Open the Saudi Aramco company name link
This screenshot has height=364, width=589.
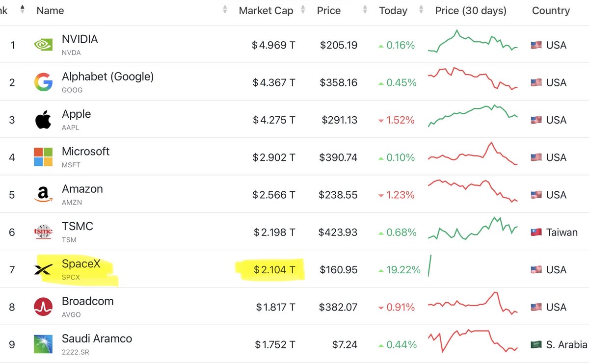click(x=97, y=338)
